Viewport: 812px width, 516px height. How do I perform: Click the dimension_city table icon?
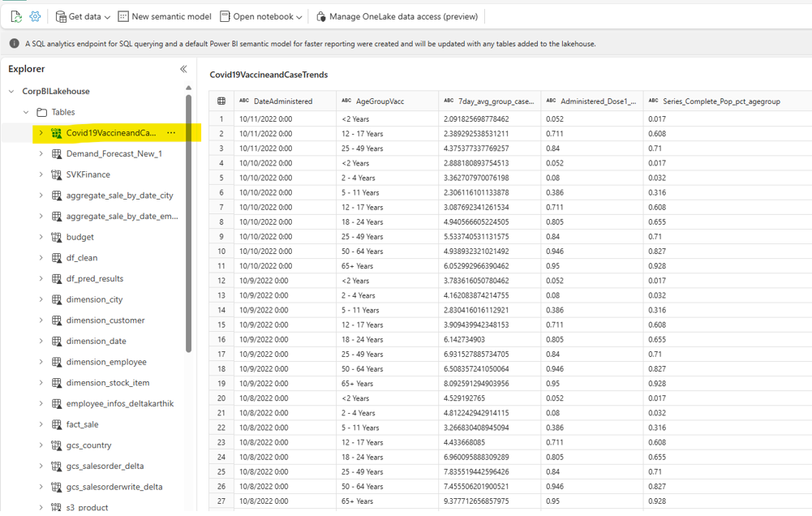coord(57,299)
